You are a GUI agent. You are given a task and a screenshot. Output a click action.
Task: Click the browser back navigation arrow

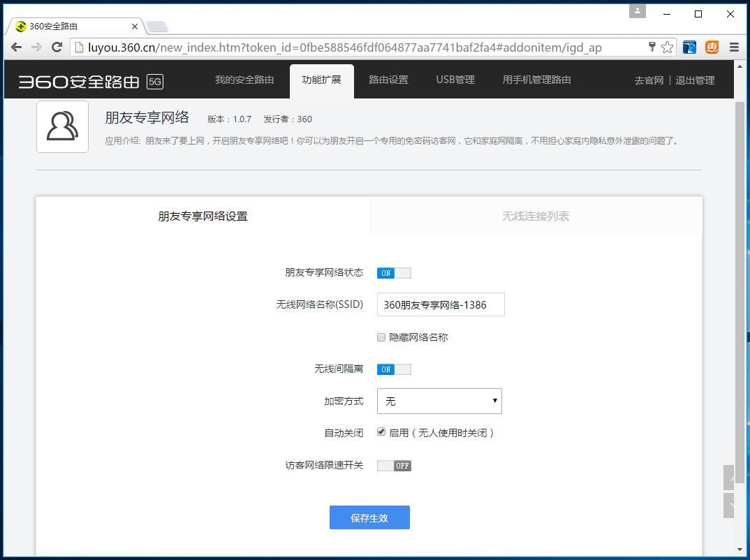point(16,47)
